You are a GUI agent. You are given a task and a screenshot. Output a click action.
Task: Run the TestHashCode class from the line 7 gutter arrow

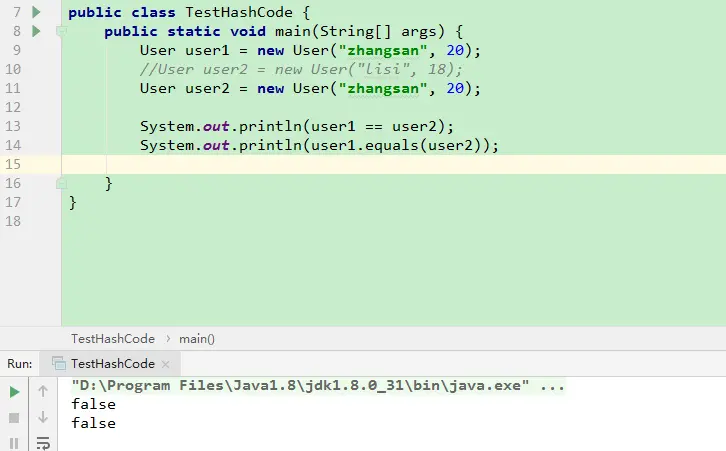(36, 12)
